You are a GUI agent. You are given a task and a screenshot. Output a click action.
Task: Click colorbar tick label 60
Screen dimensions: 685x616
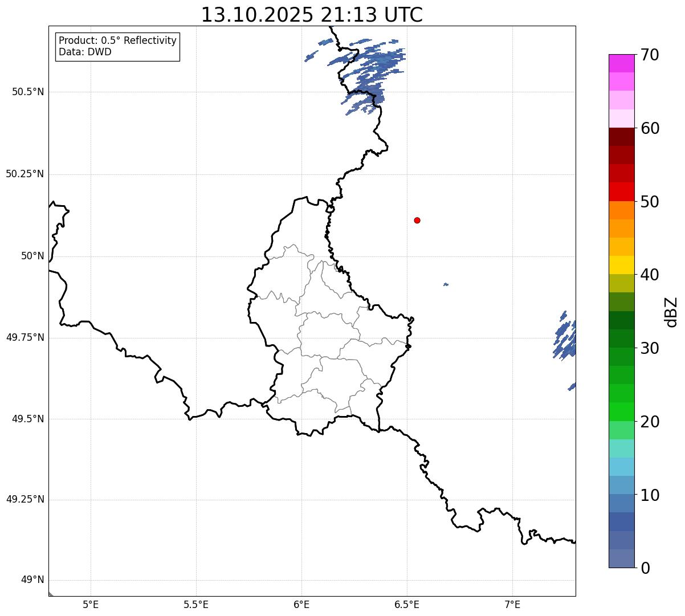[x=650, y=128]
